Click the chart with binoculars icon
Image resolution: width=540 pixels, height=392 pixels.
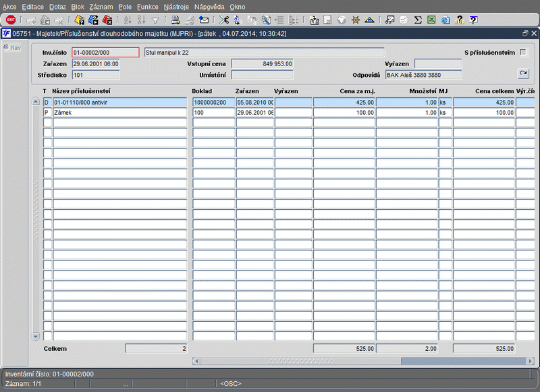pyautogui.click(x=390, y=20)
